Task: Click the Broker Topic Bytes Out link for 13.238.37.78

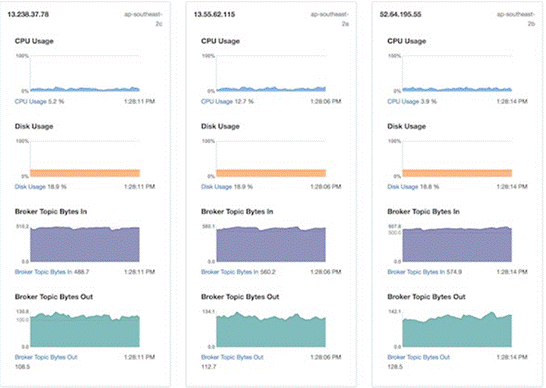Action: click(46, 357)
